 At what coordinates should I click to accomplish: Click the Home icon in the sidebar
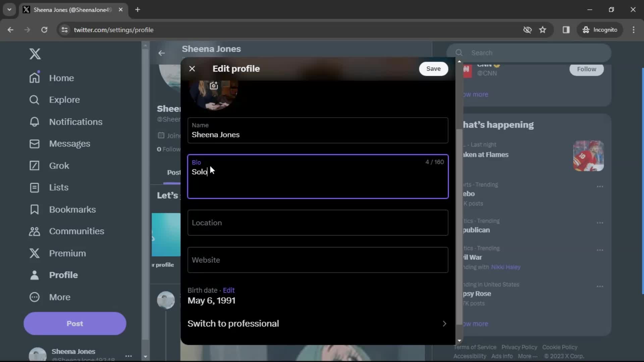coord(35,78)
